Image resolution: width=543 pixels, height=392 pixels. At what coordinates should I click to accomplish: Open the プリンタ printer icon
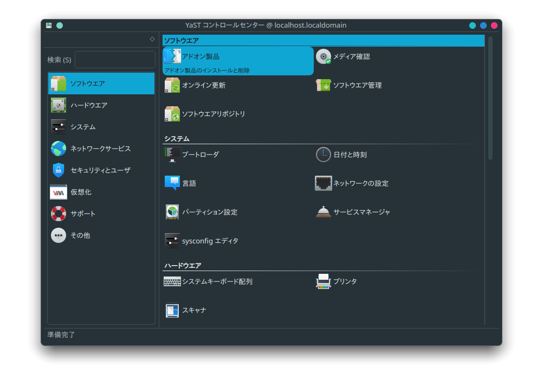click(324, 281)
